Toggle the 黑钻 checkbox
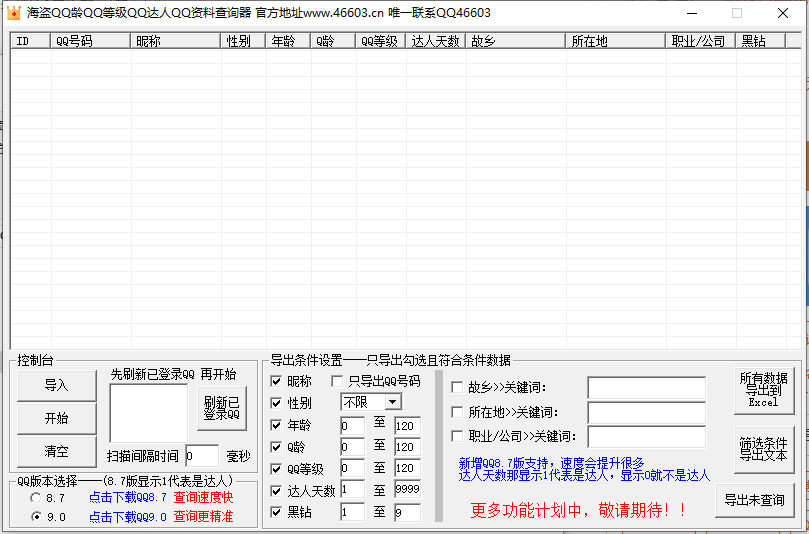 point(276,512)
